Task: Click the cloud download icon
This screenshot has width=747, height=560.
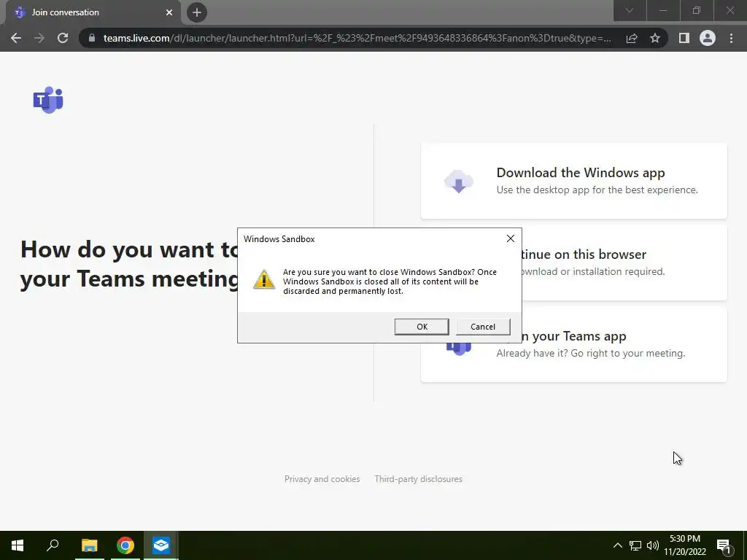Action: tap(458, 181)
